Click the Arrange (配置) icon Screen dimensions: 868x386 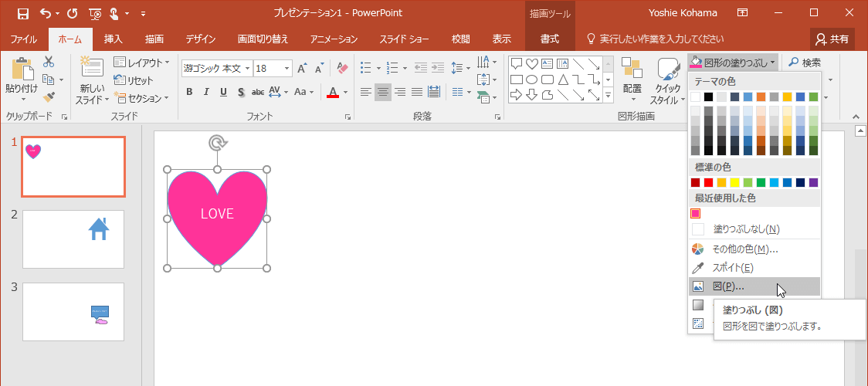(632, 69)
